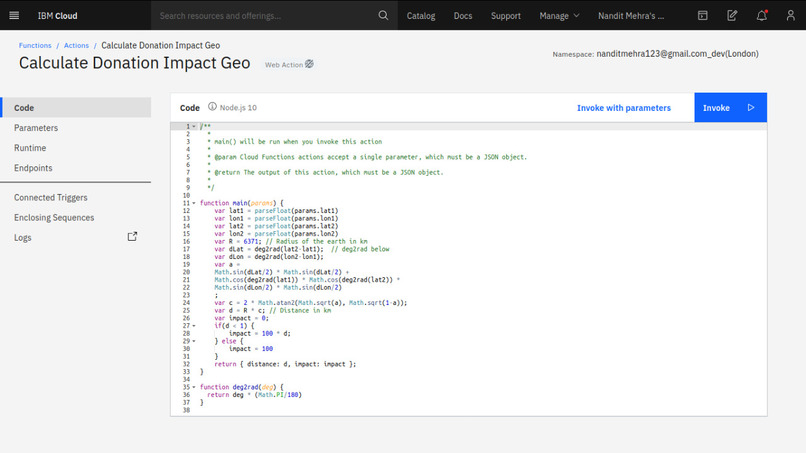The height and width of the screenshot is (453, 806).
Task: Expand the Manage dropdown
Action: pos(559,16)
